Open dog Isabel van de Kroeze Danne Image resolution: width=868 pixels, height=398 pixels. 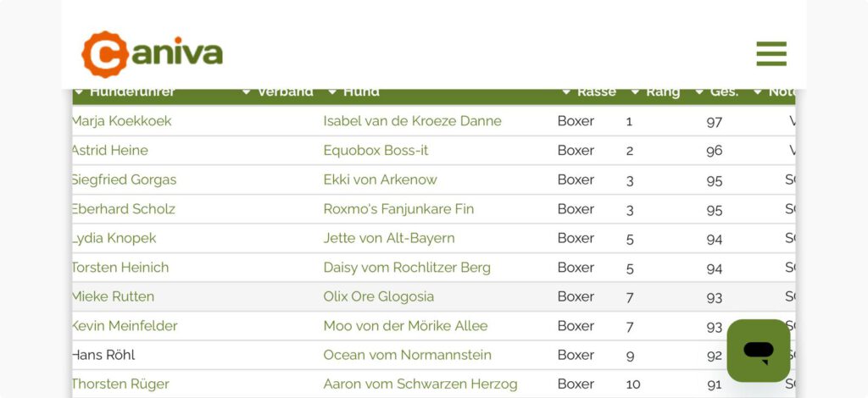[412, 121]
